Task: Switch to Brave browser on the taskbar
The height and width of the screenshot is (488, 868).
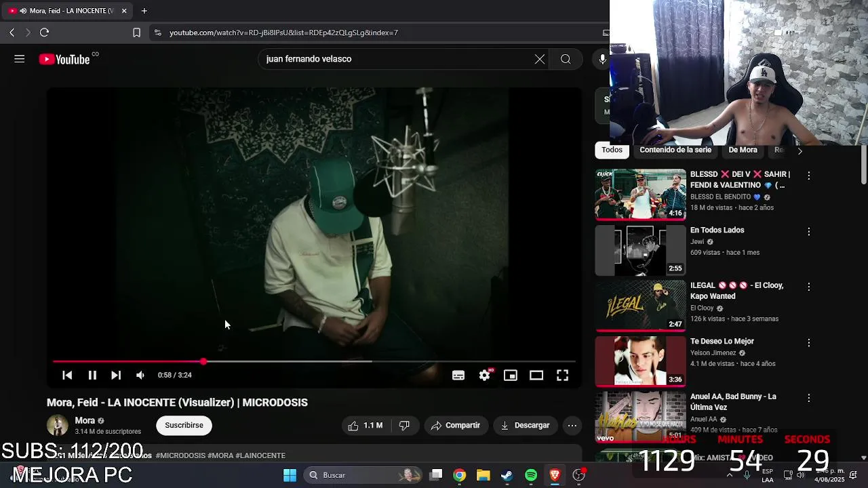Action: click(x=555, y=475)
